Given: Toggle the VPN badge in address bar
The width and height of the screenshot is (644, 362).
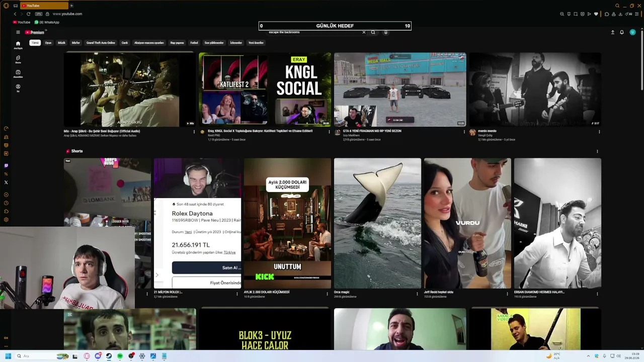Looking at the screenshot, I should 39,14.
